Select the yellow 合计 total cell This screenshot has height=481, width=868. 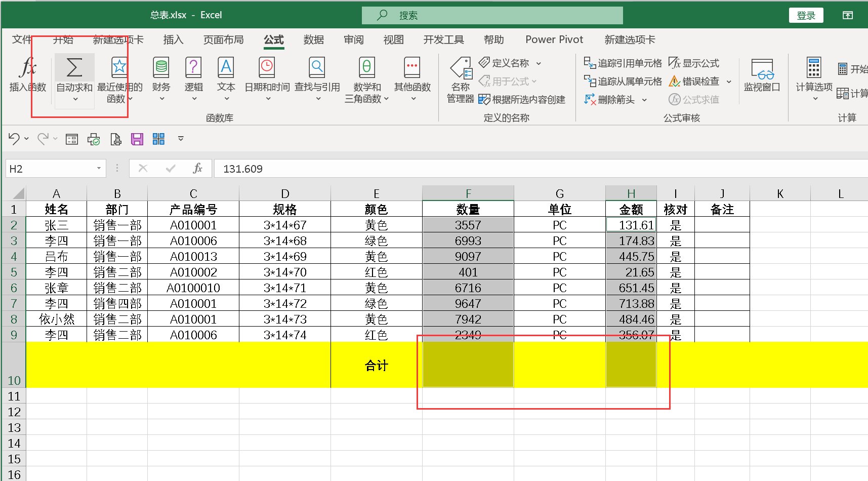(x=376, y=365)
